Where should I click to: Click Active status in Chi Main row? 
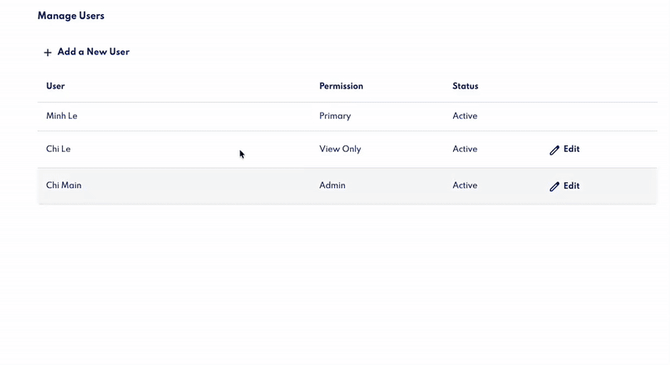click(x=465, y=185)
